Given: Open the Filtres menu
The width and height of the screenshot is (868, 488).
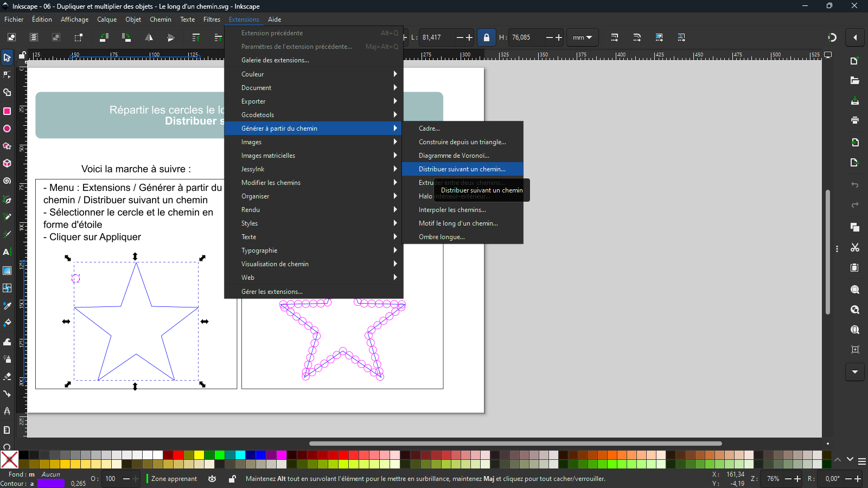Looking at the screenshot, I should tap(212, 20).
